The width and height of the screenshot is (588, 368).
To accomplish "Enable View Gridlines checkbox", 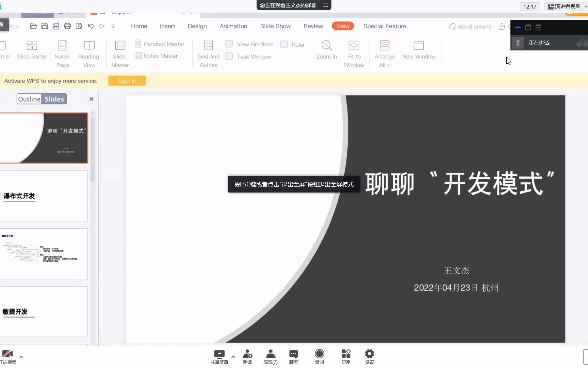I will [229, 44].
